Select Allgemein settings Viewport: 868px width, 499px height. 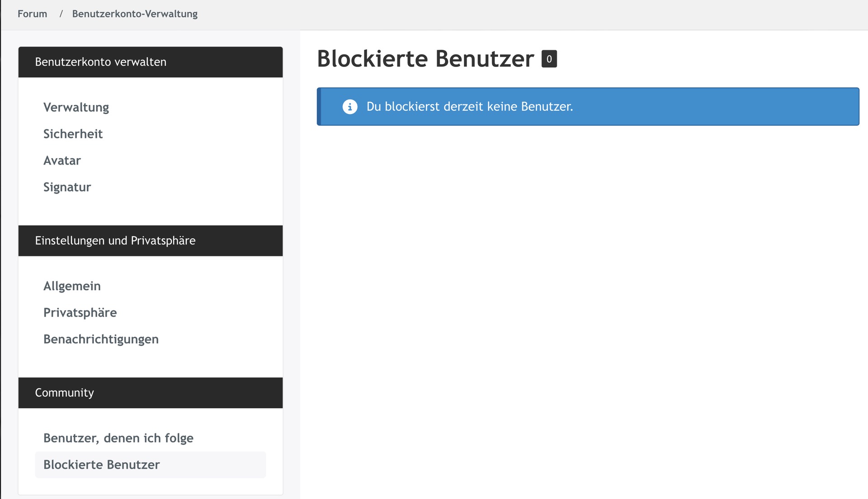click(x=72, y=286)
